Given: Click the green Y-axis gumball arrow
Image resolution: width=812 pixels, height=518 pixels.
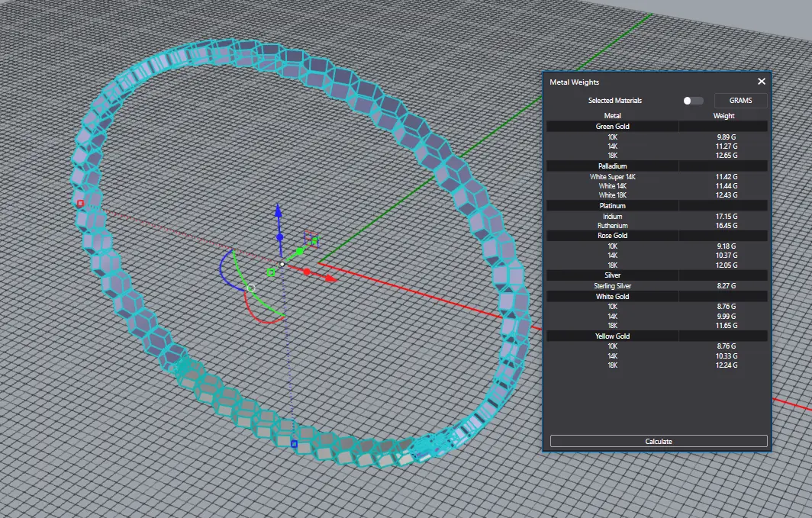Looking at the screenshot, I should click(x=314, y=241).
